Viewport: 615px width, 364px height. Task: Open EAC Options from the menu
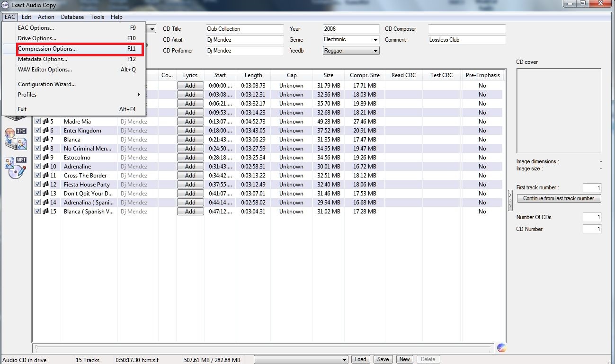pos(75,28)
